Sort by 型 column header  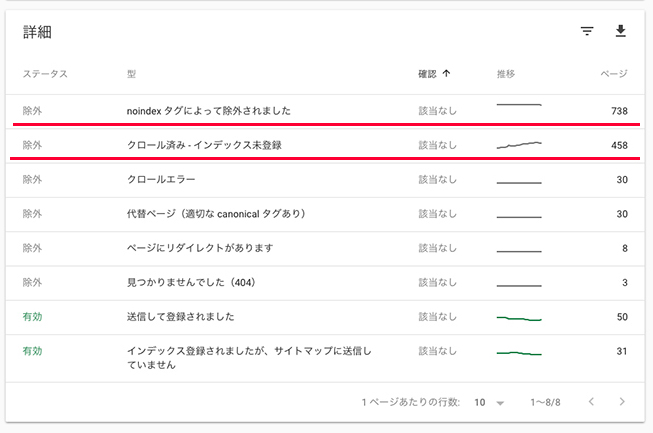pyautogui.click(x=132, y=74)
